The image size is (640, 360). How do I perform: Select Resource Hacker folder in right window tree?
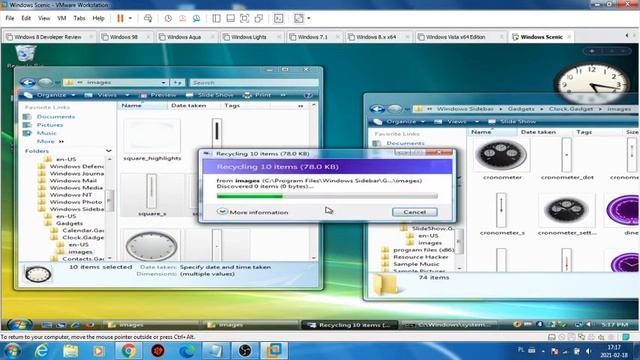click(420, 257)
